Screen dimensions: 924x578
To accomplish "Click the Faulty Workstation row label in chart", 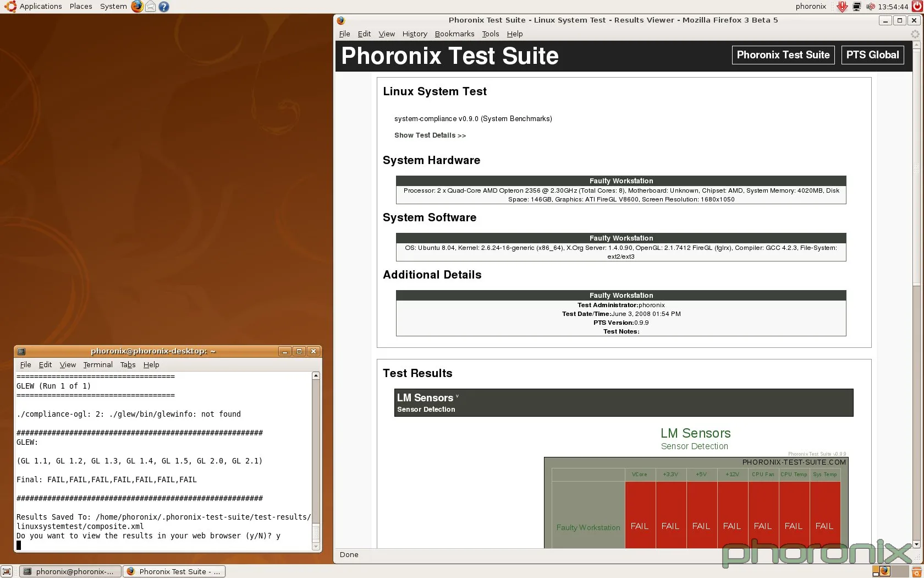I will tap(588, 527).
